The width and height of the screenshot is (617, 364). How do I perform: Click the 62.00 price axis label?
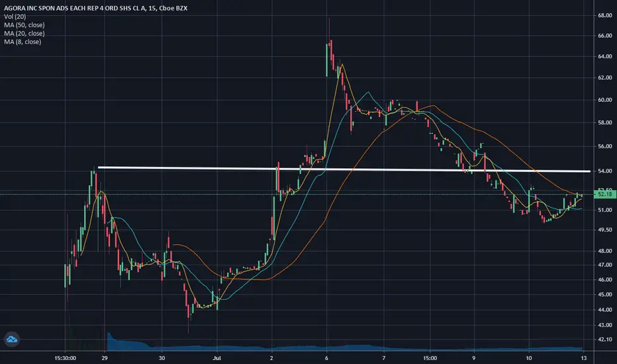pos(605,77)
